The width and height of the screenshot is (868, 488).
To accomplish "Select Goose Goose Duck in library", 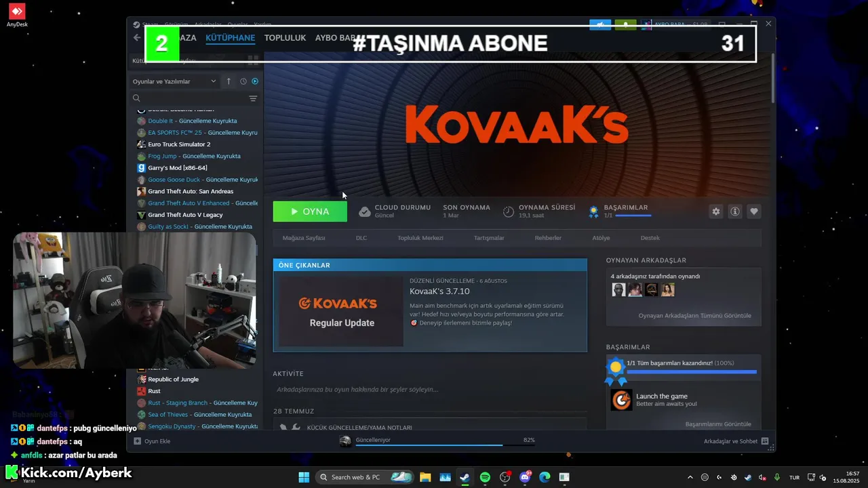I will (x=197, y=180).
